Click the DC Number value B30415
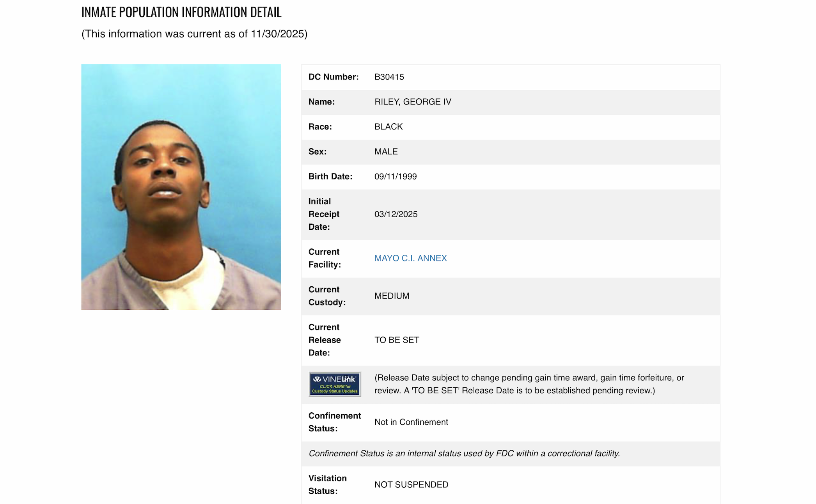This screenshot has width=816, height=504. [x=389, y=77]
